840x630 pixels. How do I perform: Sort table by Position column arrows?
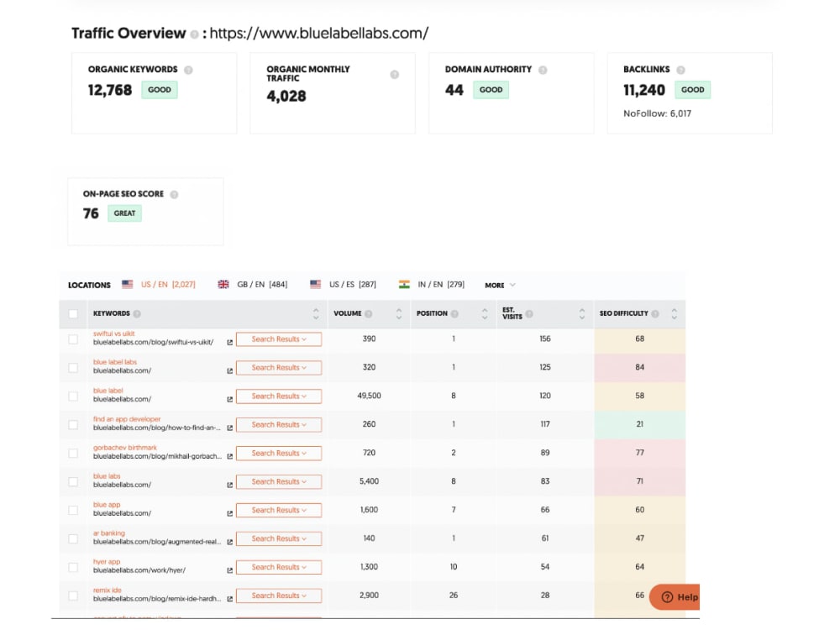point(485,314)
